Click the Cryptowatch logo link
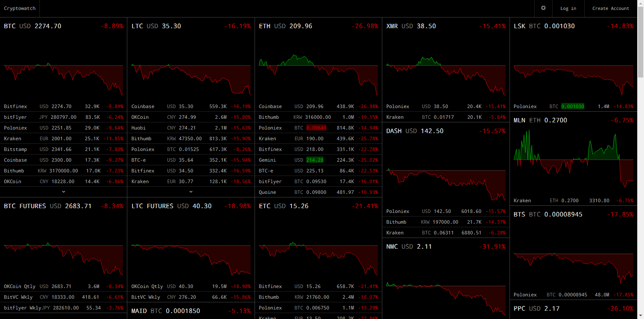The image size is (644, 319). pos(19,8)
